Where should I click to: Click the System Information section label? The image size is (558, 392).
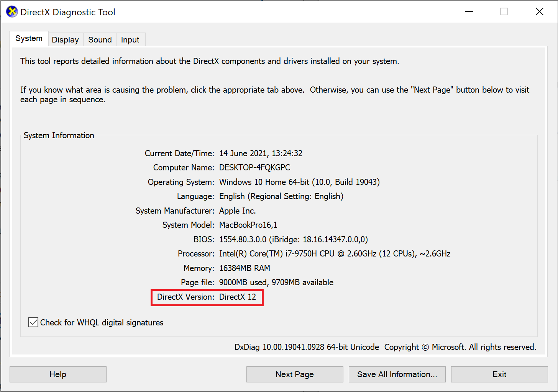click(x=59, y=135)
